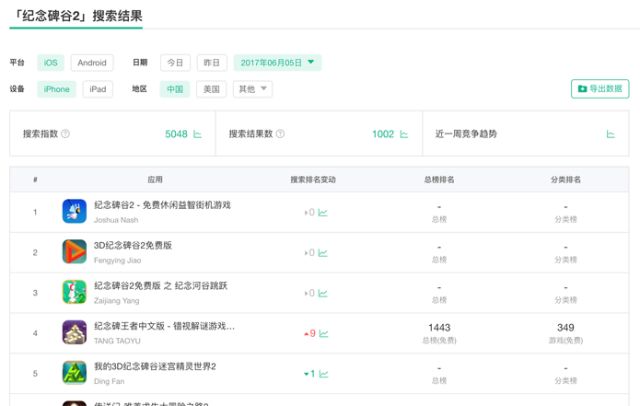
Task: Click the 导出数据 export button
Action: point(600,89)
